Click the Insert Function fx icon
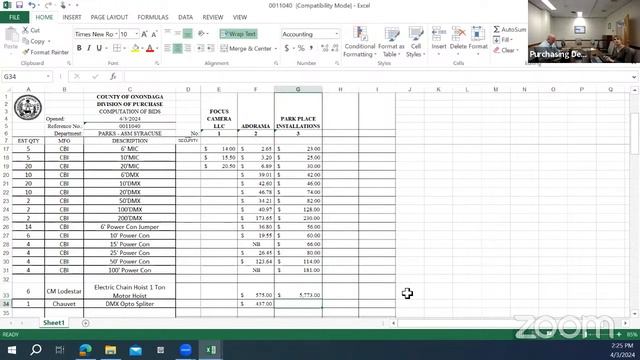The image size is (640, 360). pos(113,76)
